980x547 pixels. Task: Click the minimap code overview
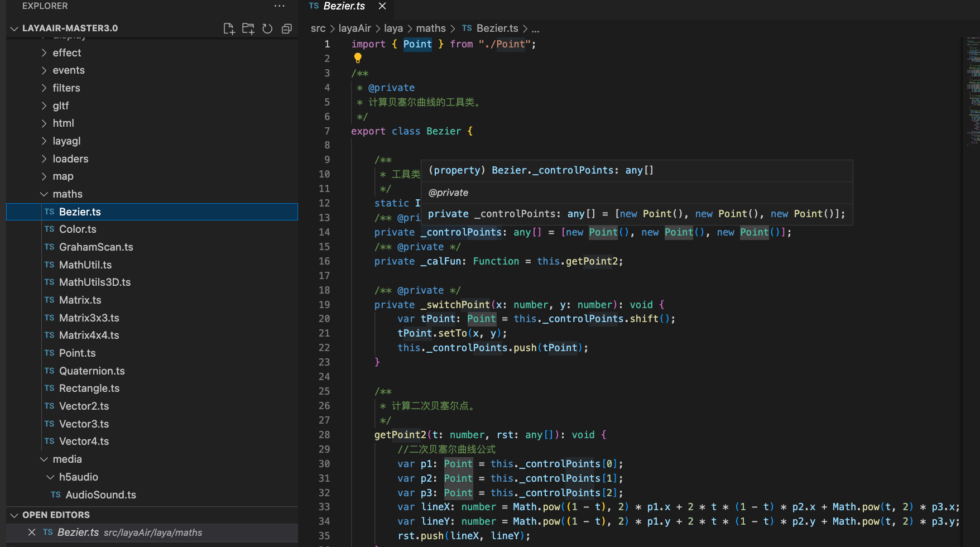(x=973, y=89)
